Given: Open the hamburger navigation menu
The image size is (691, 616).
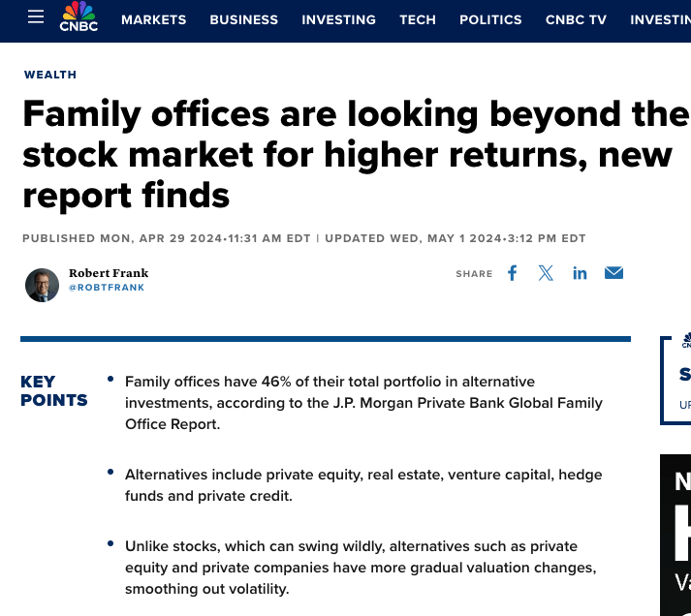Looking at the screenshot, I should coord(36,17).
